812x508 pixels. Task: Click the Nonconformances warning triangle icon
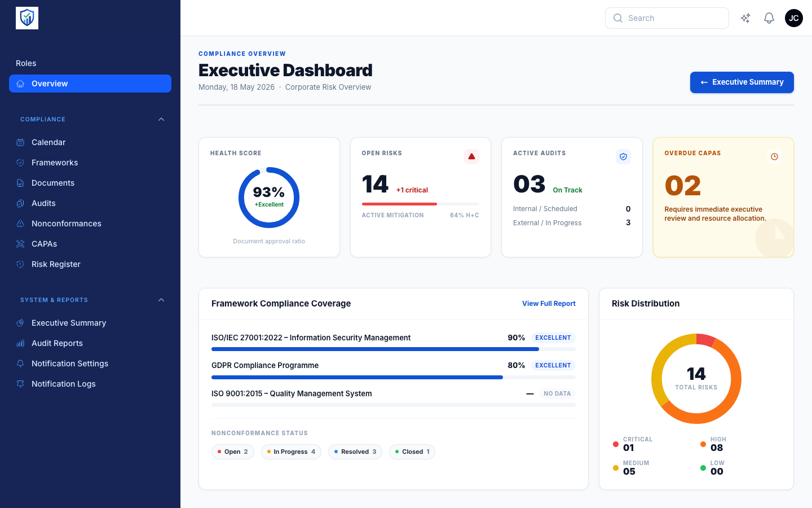20,224
